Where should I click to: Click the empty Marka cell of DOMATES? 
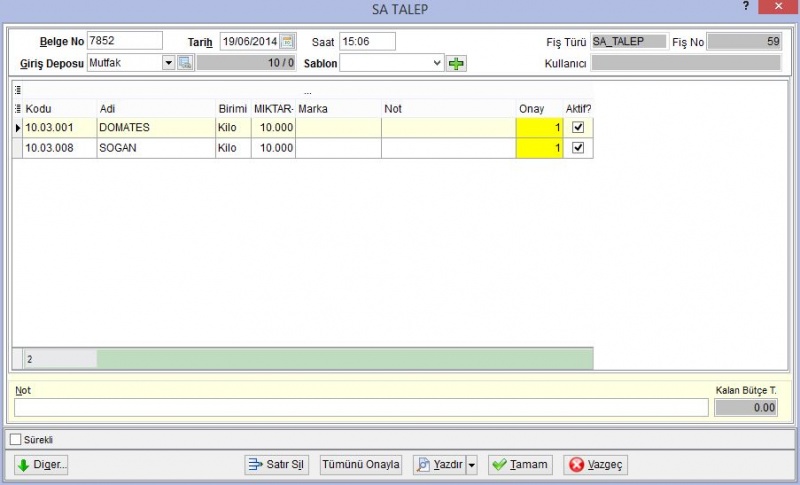[338, 127]
